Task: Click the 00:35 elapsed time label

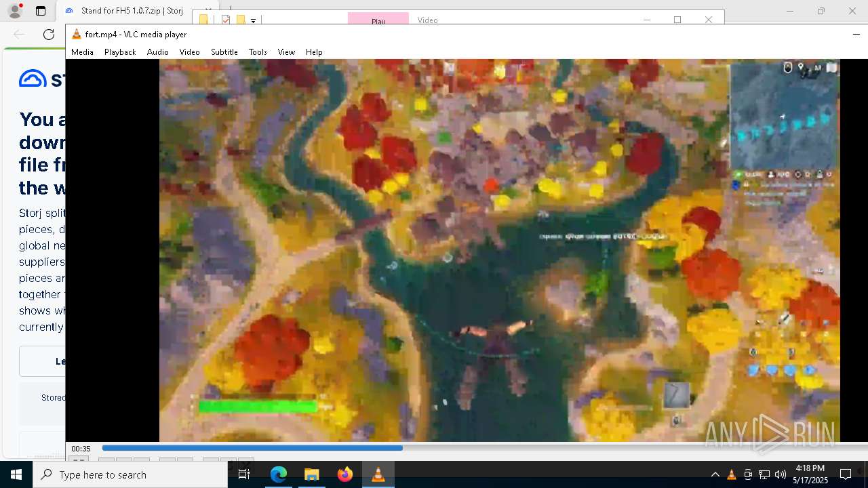Action: 81,449
